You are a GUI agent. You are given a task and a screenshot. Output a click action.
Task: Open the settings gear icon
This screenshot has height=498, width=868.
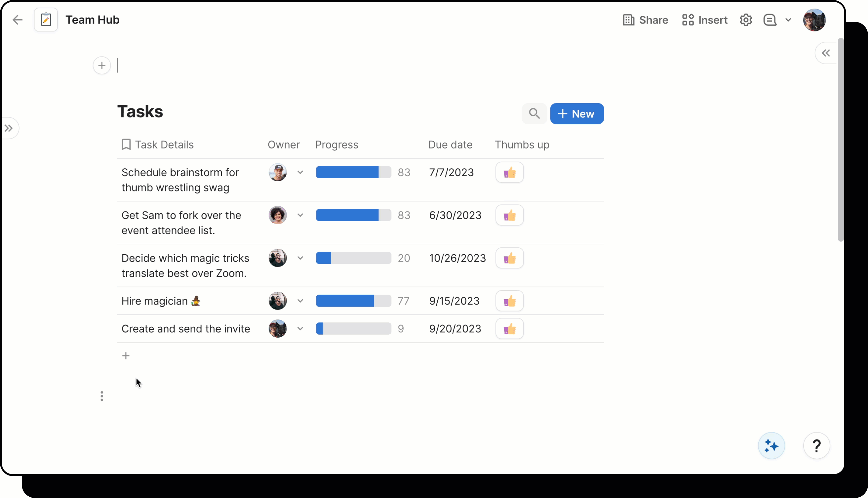click(746, 20)
